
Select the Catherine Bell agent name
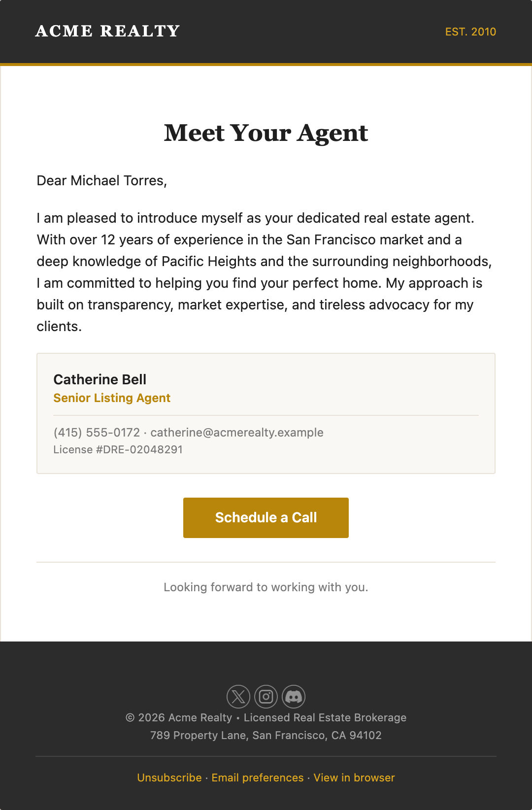(x=100, y=379)
